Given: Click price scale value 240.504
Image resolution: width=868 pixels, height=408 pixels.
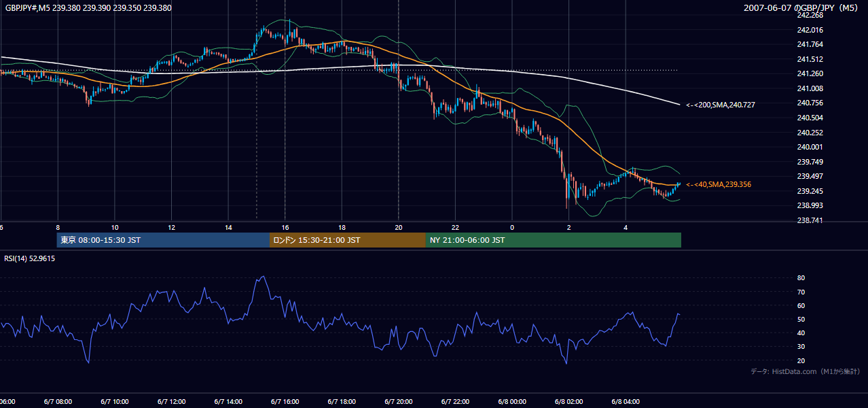Looking at the screenshot, I should click(x=810, y=118).
